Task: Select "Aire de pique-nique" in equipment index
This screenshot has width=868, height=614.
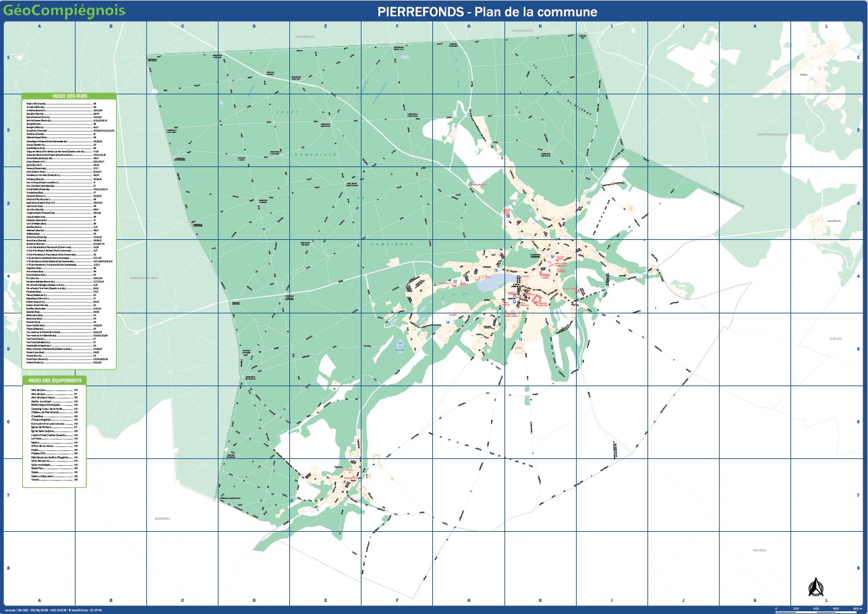Action: pyautogui.click(x=55, y=398)
